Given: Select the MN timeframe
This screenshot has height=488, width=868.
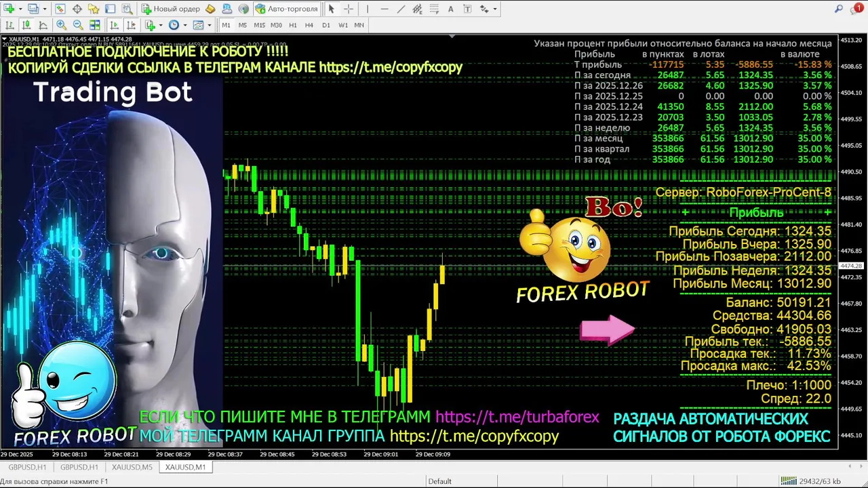Looking at the screenshot, I should click(x=359, y=25).
